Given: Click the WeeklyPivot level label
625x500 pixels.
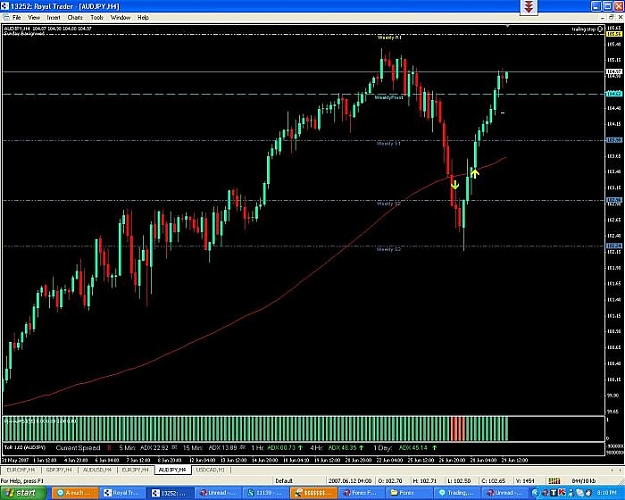Looking at the screenshot, I should (x=389, y=97).
